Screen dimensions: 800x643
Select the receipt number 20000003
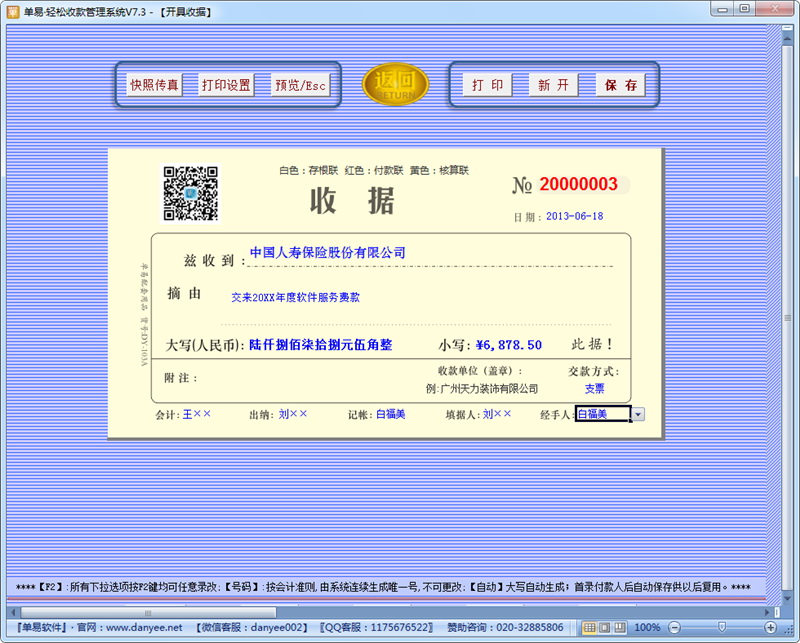[x=579, y=184]
